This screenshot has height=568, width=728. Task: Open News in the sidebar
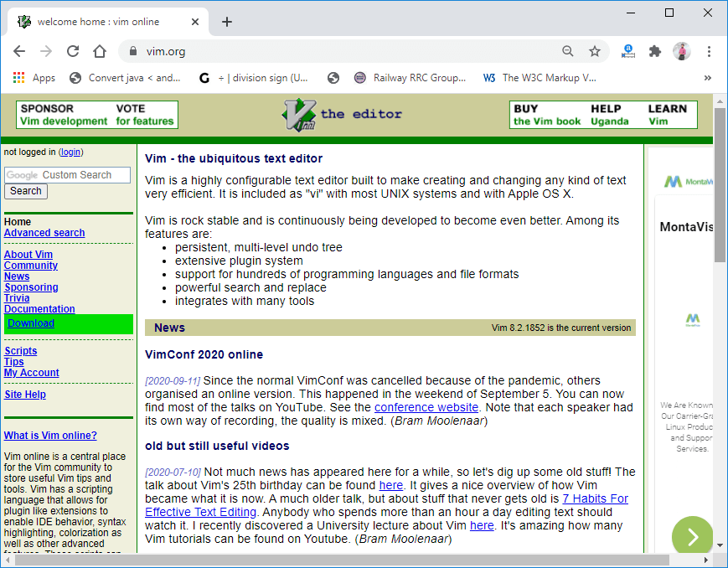click(x=17, y=276)
